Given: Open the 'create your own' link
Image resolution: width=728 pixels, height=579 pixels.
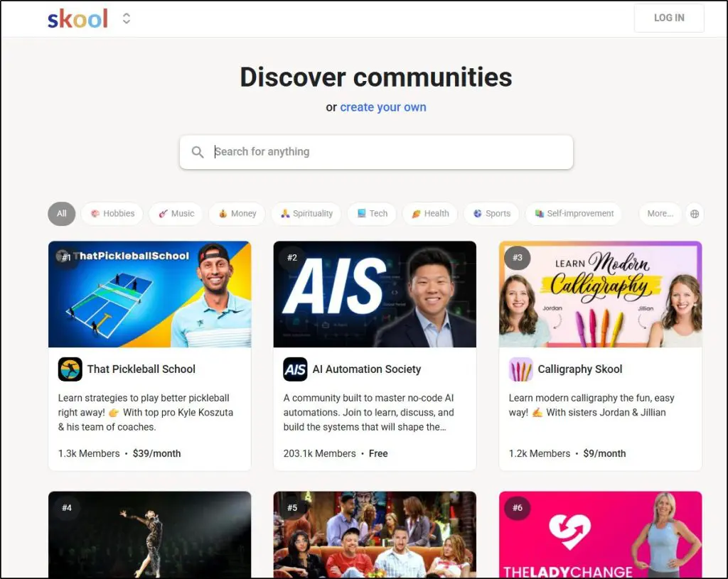Looking at the screenshot, I should click(383, 107).
